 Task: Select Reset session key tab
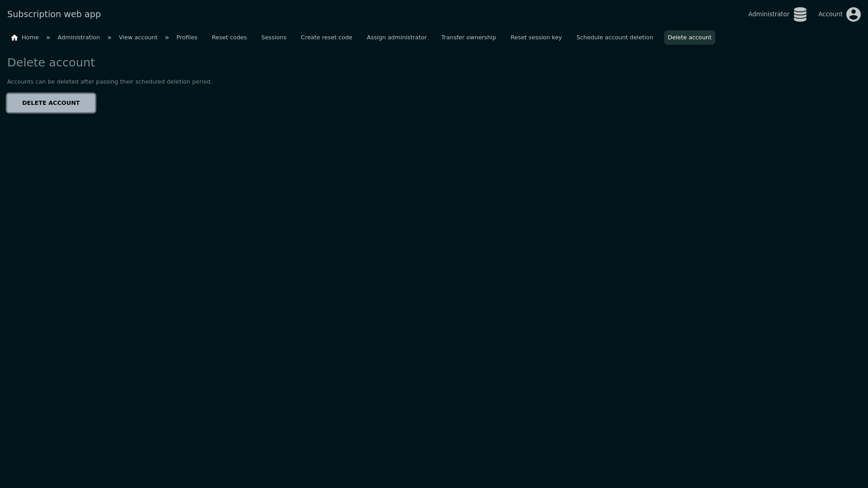[536, 38]
